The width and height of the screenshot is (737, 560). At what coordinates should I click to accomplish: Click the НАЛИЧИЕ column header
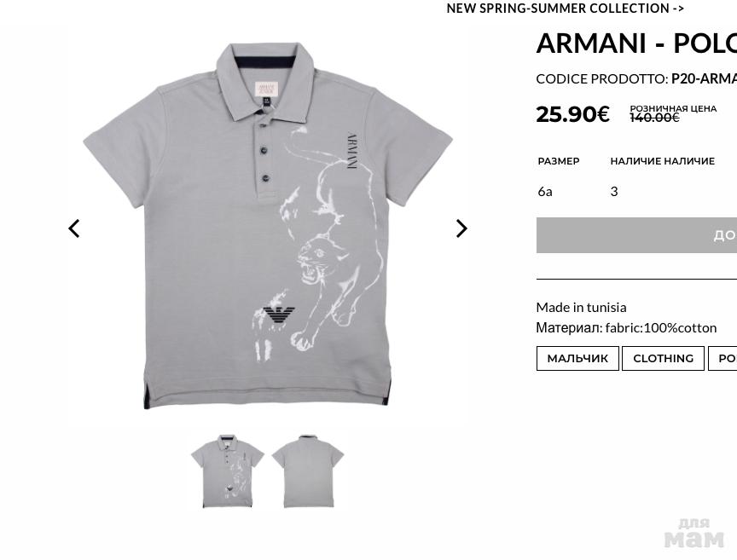coord(662,161)
